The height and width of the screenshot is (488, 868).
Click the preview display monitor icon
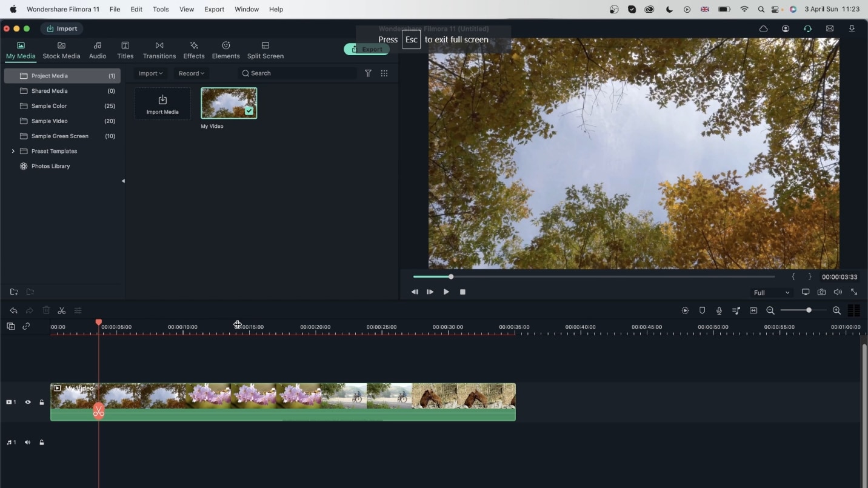(806, 292)
